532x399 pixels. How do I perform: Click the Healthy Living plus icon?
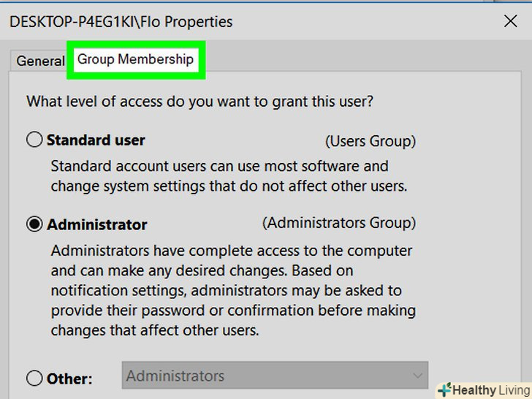tap(444, 390)
